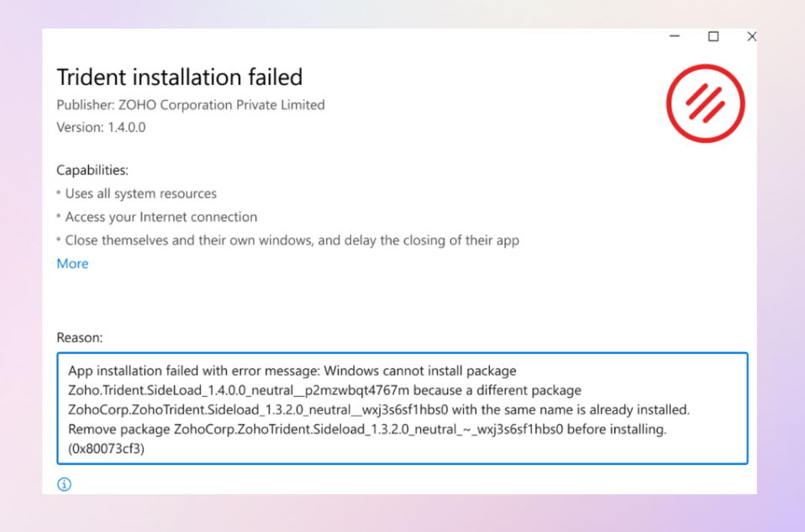This screenshot has height=532, width=805.
Task: Open the More capabilities link
Action: (x=72, y=264)
